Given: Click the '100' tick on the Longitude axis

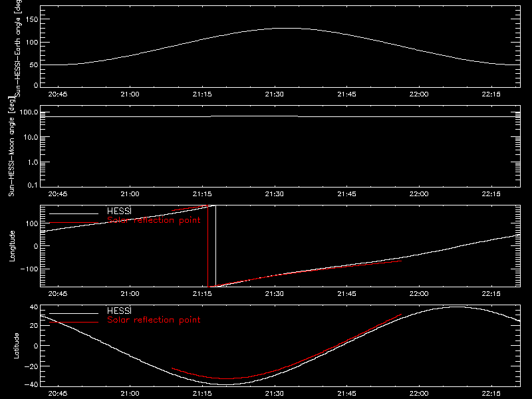Looking at the screenshot, I should (x=31, y=223).
